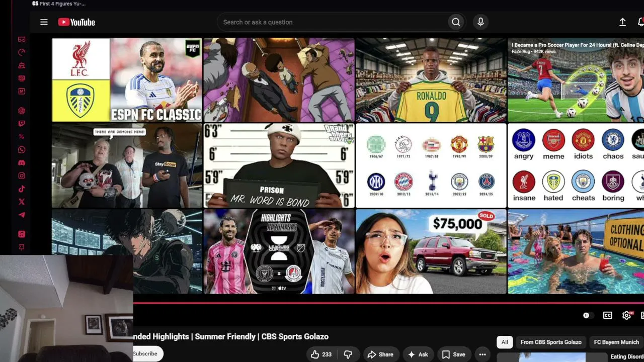The height and width of the screenshot is (362, 644).
Task: Open ChatGPT from the browser sidebar
Action: [22, 111]
